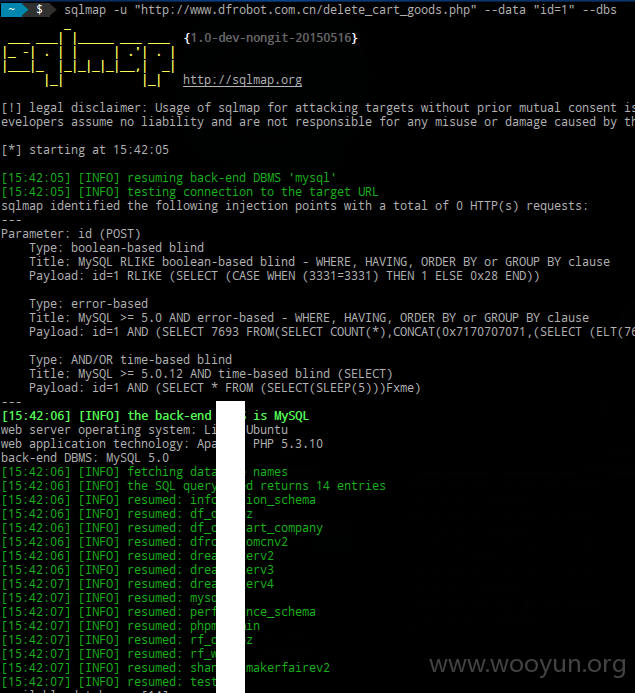Click the resumed entry ending 'erv4'

pyautogui.click(x=137, y=584)
